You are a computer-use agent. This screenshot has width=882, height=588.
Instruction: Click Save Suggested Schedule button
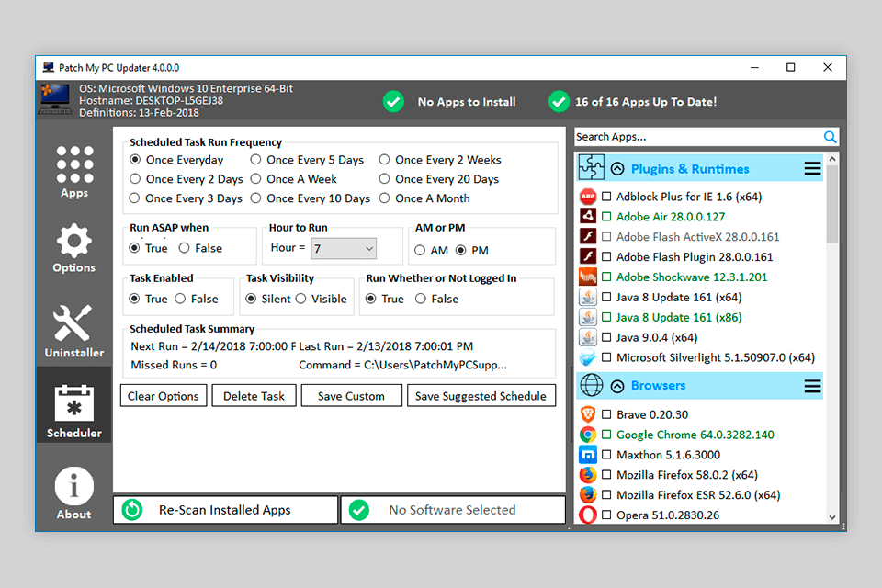pyautogui.click(x=481, y=396)
